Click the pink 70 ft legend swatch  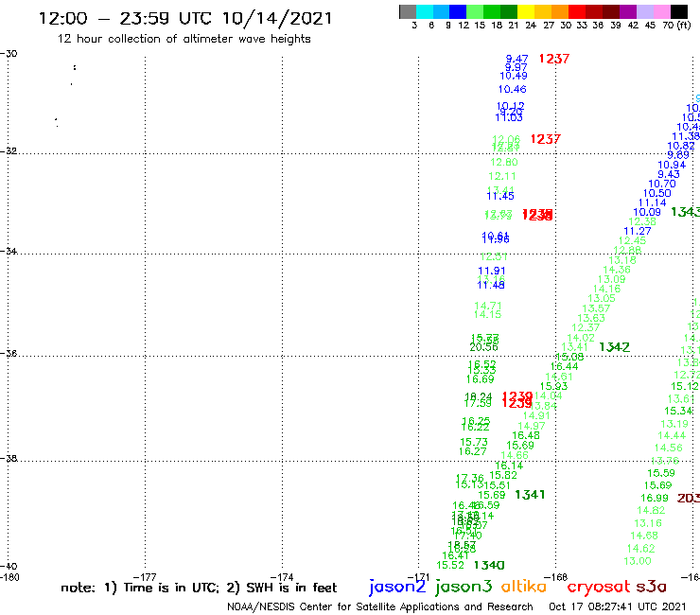(x=662, y=11)
